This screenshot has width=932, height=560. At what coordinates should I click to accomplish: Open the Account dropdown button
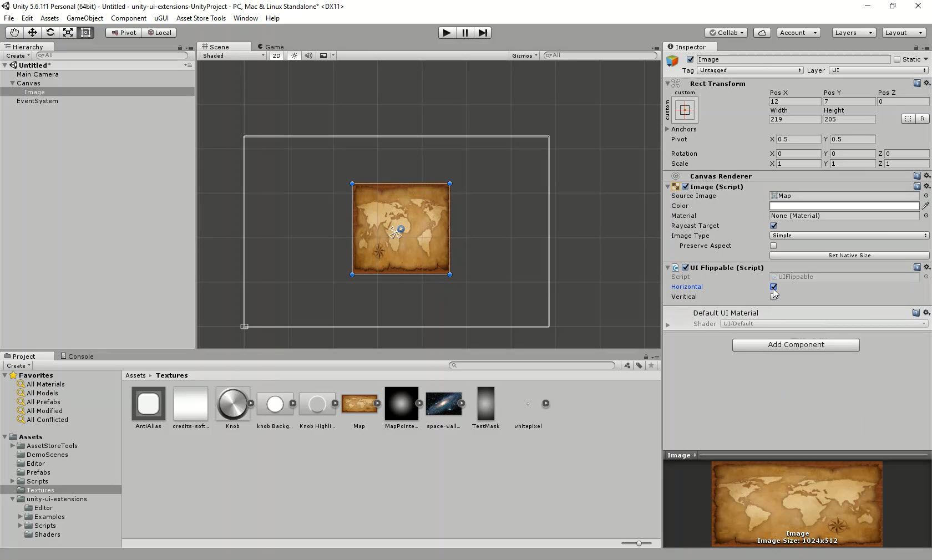(798, 33)
